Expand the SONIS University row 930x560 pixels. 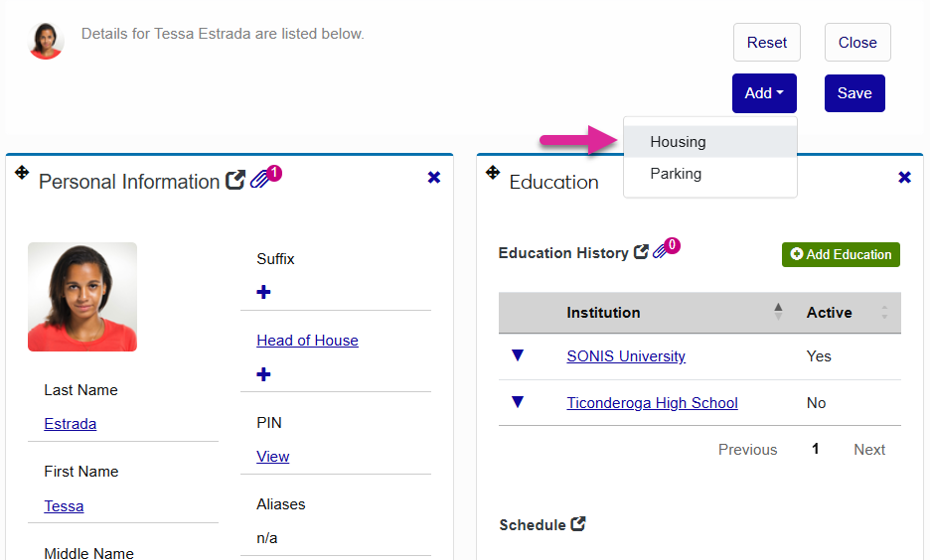(517, 355)
